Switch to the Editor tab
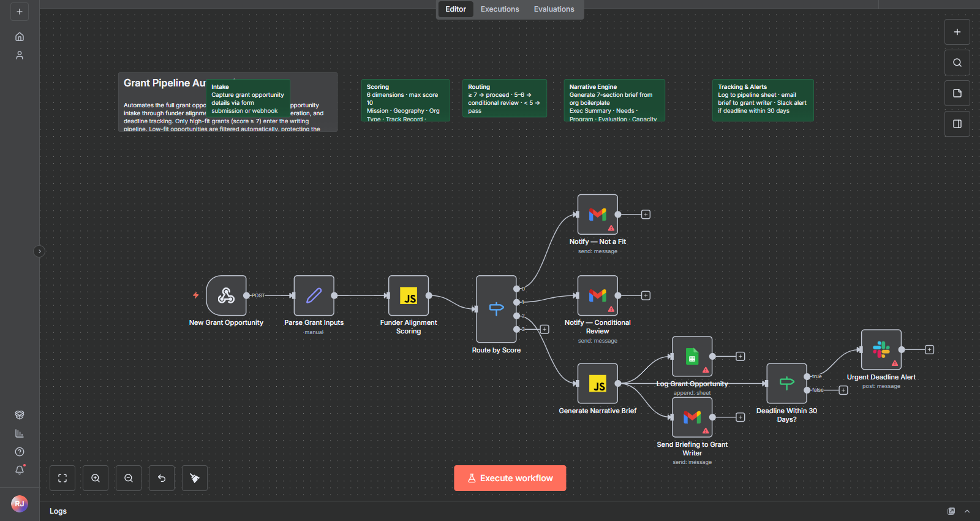The image size is (980, 521). [456, 9]
